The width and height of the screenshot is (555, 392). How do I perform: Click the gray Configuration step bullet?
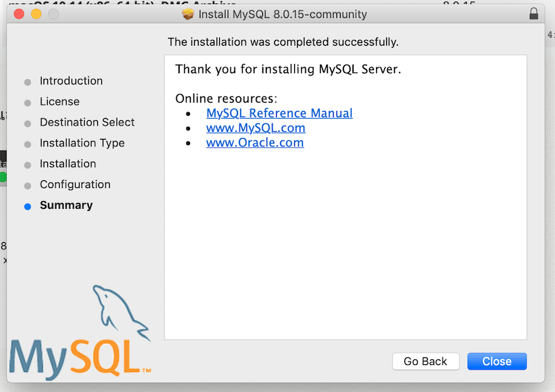(28, 186)
